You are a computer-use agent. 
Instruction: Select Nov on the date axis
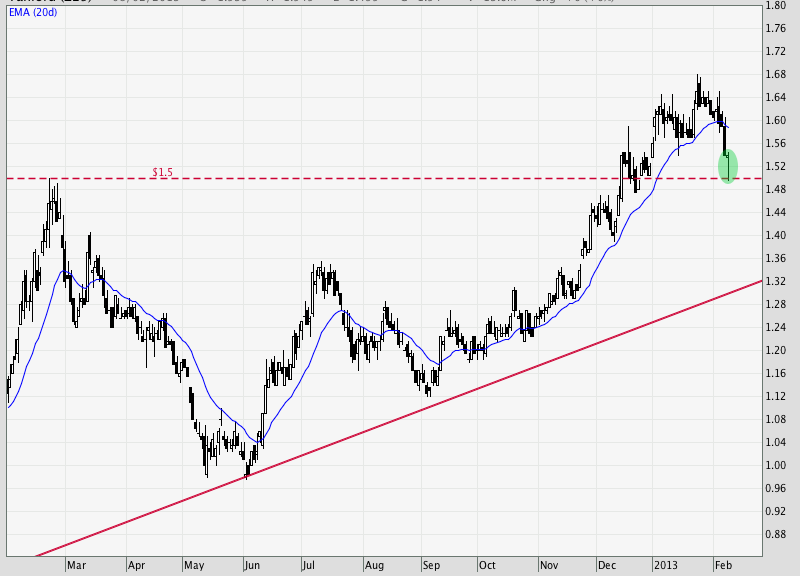coord(549,565)
